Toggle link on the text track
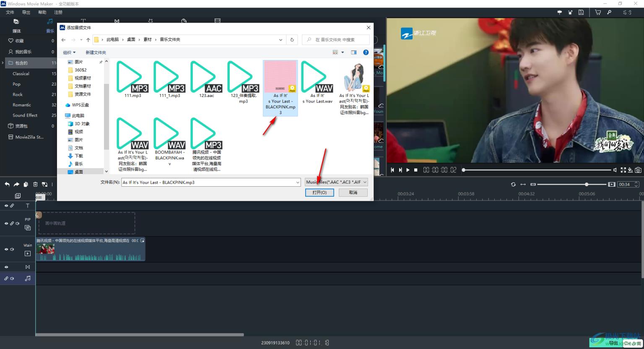This screenshot has height=349, width=644. pos(12,206)
